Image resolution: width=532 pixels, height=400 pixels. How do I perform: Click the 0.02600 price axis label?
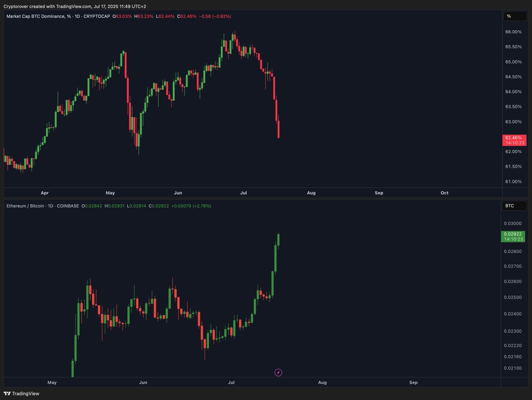click(x=513, y=282)
